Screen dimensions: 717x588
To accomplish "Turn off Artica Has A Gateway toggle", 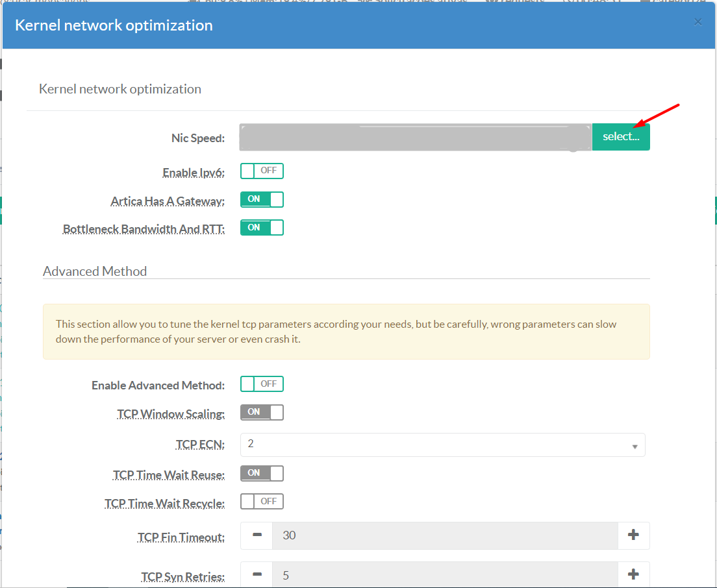I will 262,200.
